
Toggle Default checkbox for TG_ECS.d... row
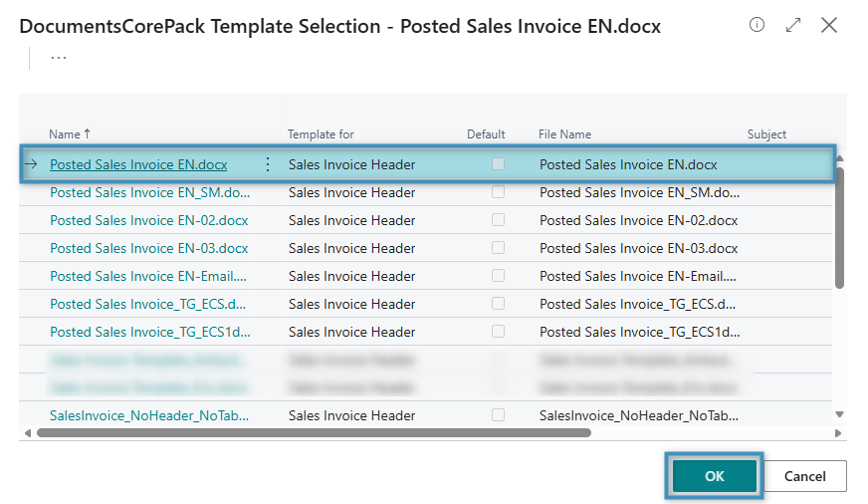point(499,304)
